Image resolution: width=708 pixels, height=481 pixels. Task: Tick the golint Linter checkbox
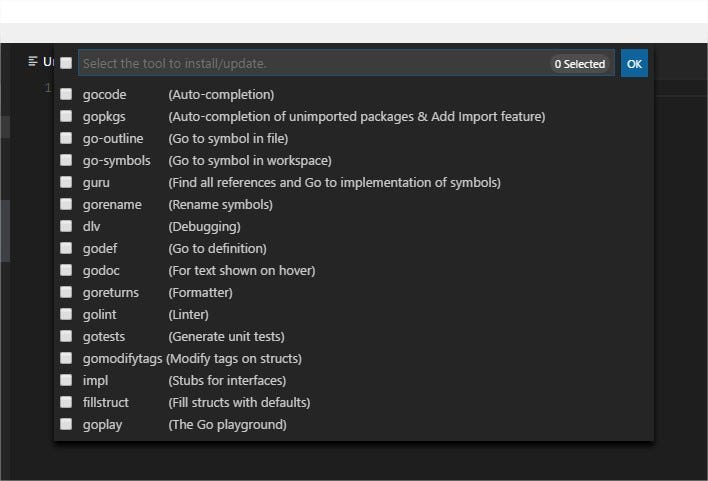coord(66,314)
